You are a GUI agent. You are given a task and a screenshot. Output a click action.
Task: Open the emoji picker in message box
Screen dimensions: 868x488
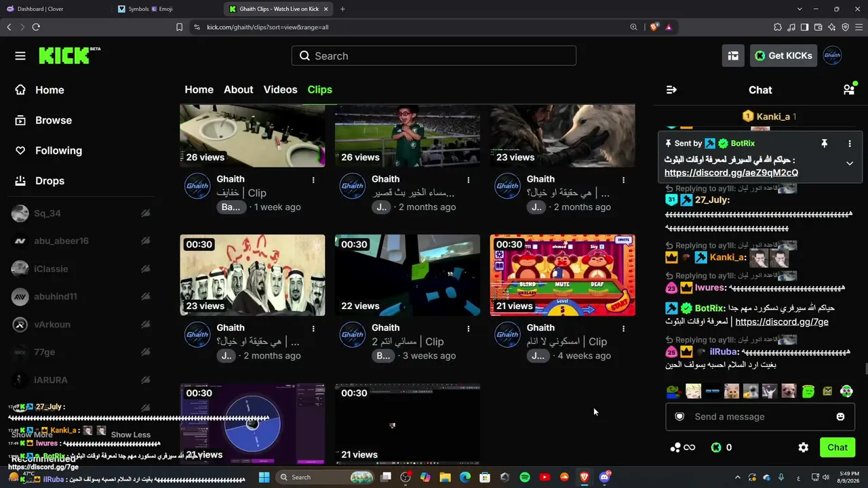point(840,417)
